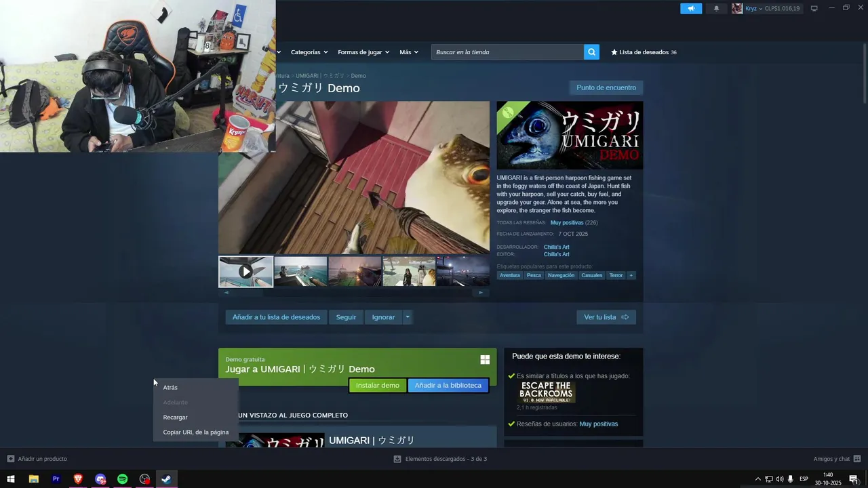868x488 pixels.
Task: Click the Buscar en la tienda field
Action: click(508, 52)
